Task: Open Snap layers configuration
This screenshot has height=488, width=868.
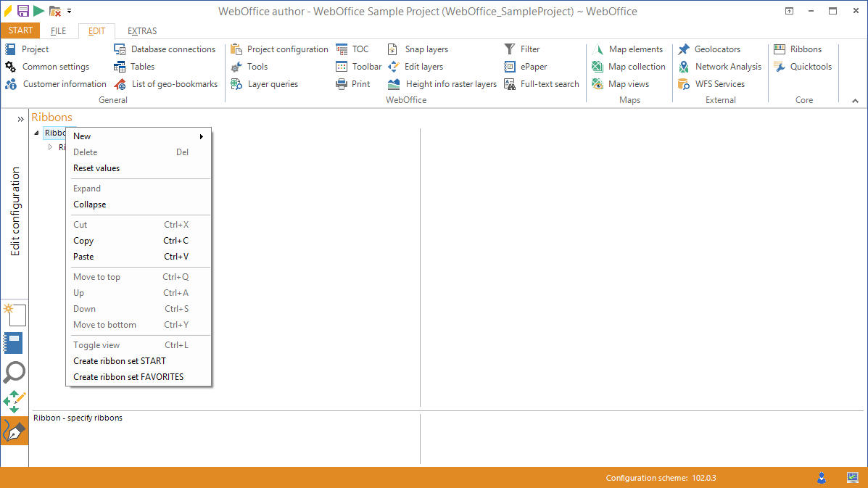Action: click(x=392, y=49)
